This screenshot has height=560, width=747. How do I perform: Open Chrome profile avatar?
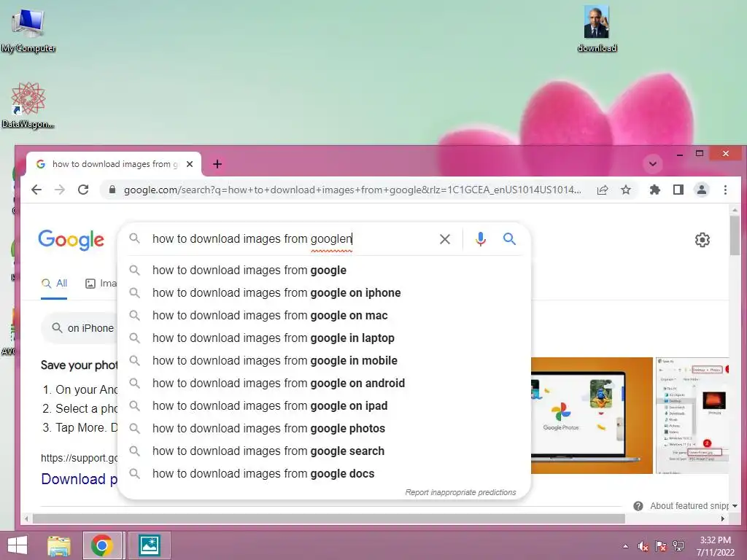[702, 190]
